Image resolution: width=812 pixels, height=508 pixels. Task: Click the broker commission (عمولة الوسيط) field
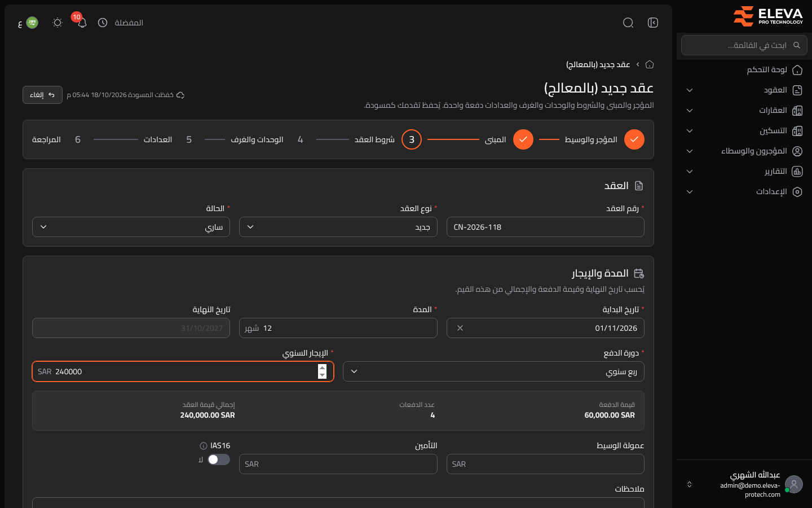[545, 464]
